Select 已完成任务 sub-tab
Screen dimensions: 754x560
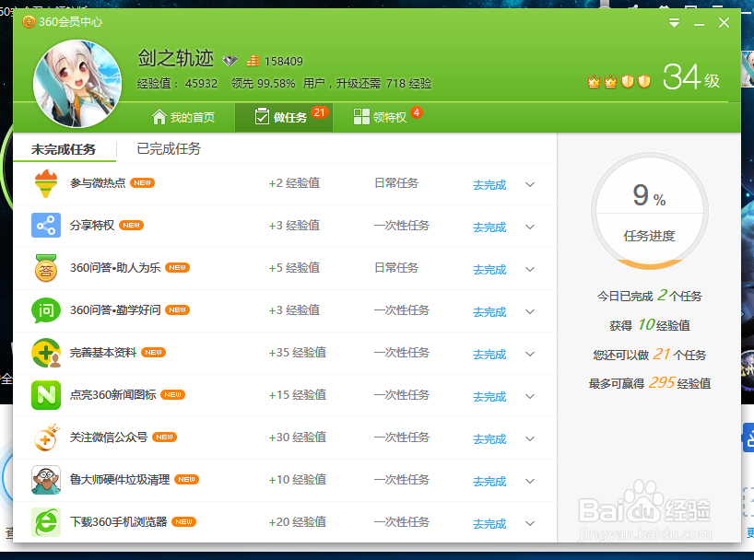(169, 148)
